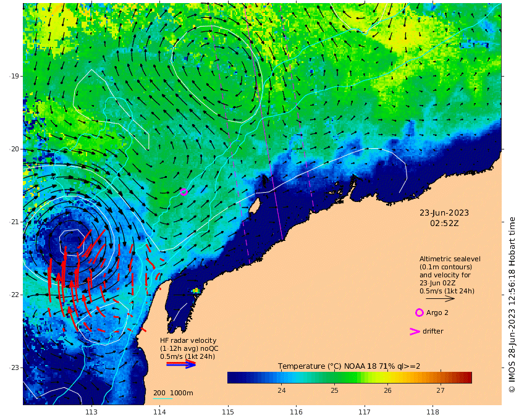519x420 pixels.
Task: Click the '(1-12h avg) noQC' text
Action: (189, 348)
